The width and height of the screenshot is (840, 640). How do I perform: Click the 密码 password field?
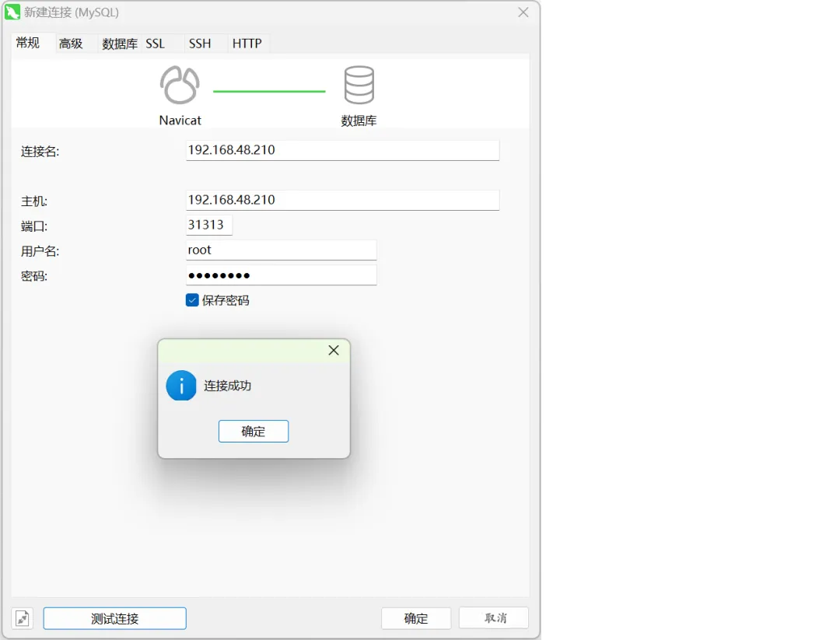pyautogui.click(x=281, y=275)
